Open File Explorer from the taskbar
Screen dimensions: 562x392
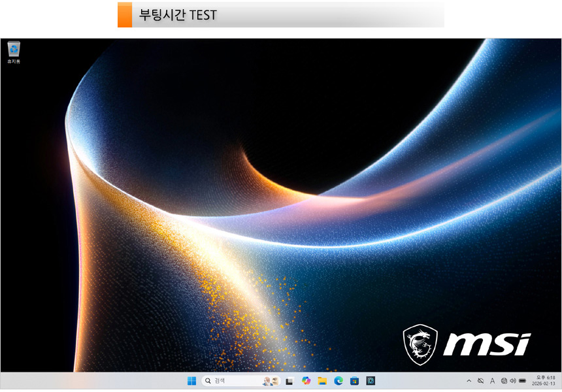coord(322,381)
